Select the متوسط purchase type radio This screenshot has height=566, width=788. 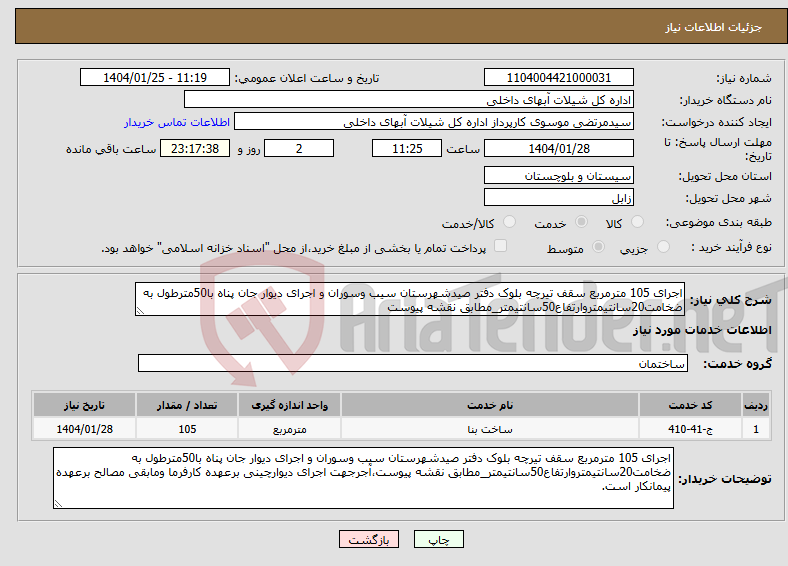point(598,247)
